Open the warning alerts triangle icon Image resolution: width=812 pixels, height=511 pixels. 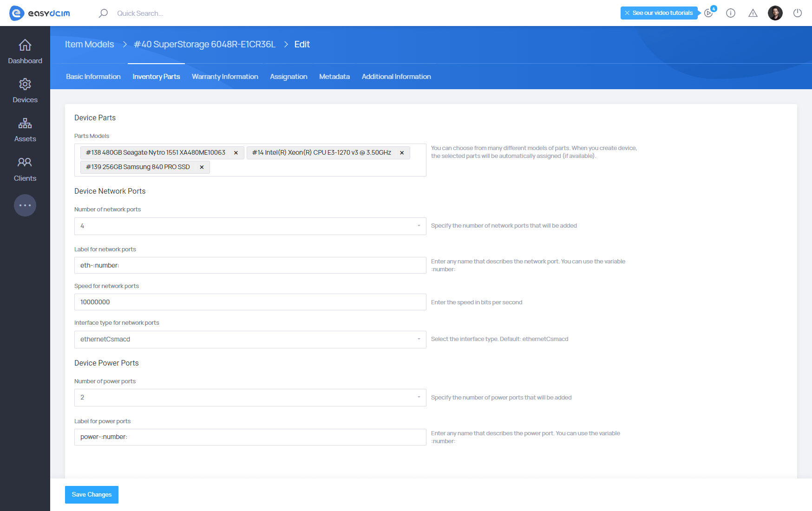coord(753,13)
